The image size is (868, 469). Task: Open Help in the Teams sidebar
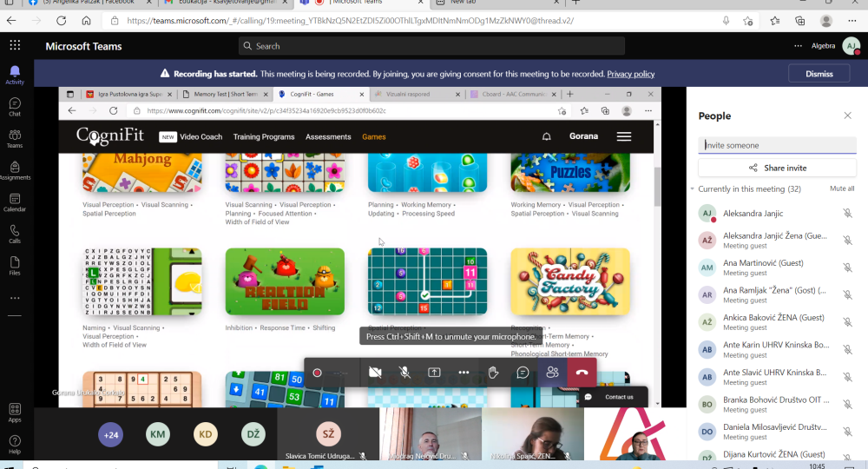click(15, 444)
